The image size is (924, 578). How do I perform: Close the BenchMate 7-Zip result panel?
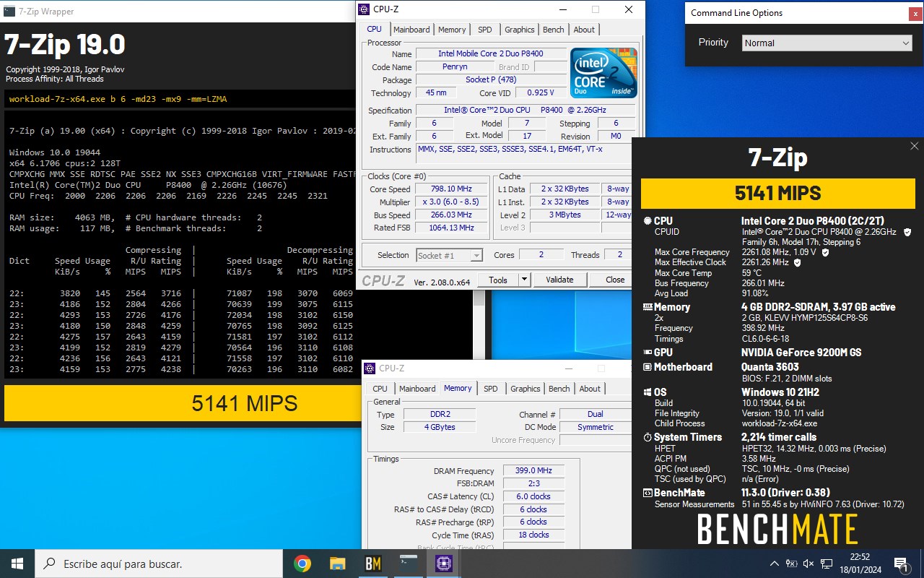coord(914,147)
